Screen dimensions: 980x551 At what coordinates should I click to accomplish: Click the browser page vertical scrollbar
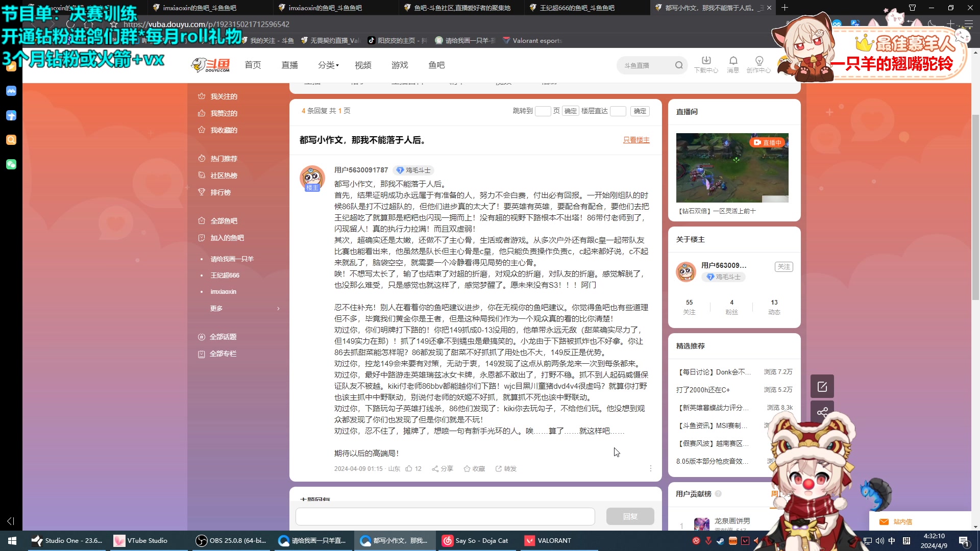pyautogui.click(x=975, y=208)
